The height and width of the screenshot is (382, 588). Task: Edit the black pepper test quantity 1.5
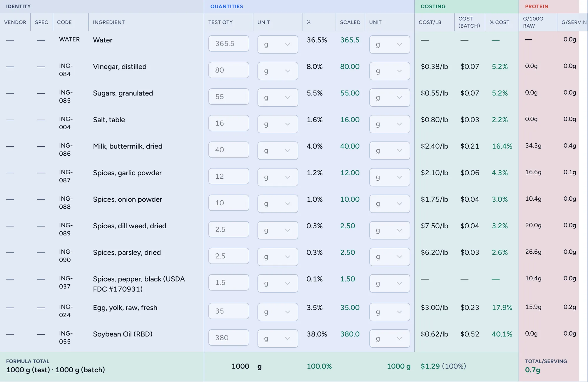[229, 282]
